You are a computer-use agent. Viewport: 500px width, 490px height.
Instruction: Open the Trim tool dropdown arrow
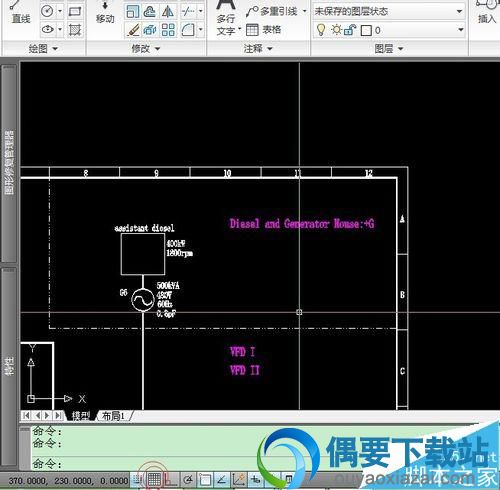[201, 12]
